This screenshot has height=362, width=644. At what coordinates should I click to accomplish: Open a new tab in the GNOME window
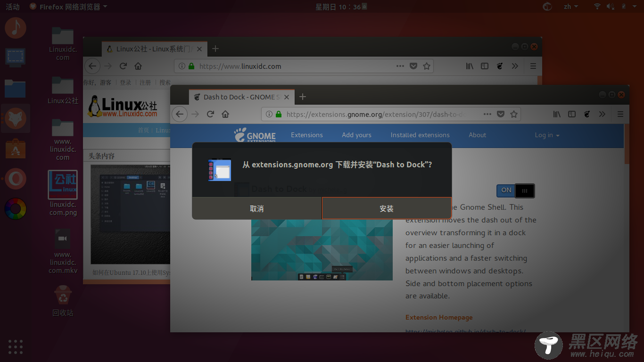(x=303, y=97)
